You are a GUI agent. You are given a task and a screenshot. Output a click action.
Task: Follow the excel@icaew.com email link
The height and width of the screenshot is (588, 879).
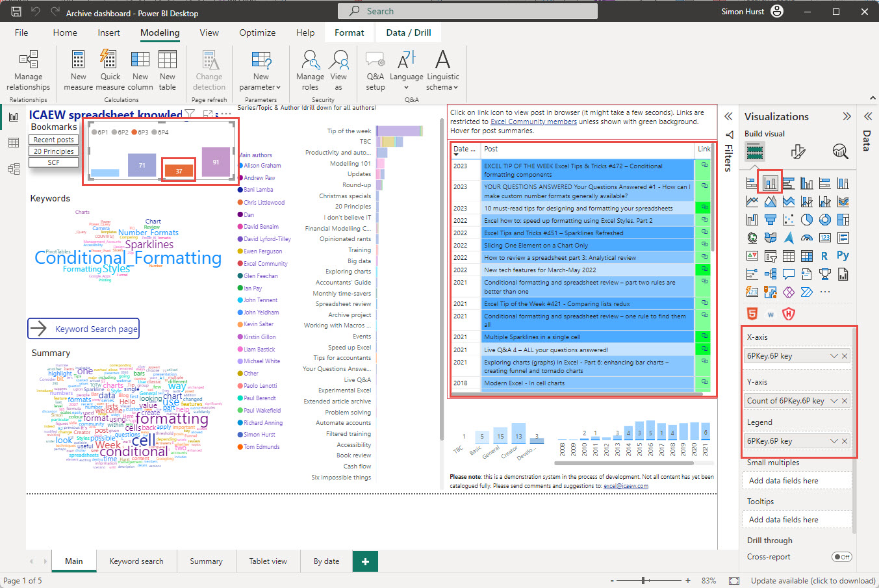[626, 485]
